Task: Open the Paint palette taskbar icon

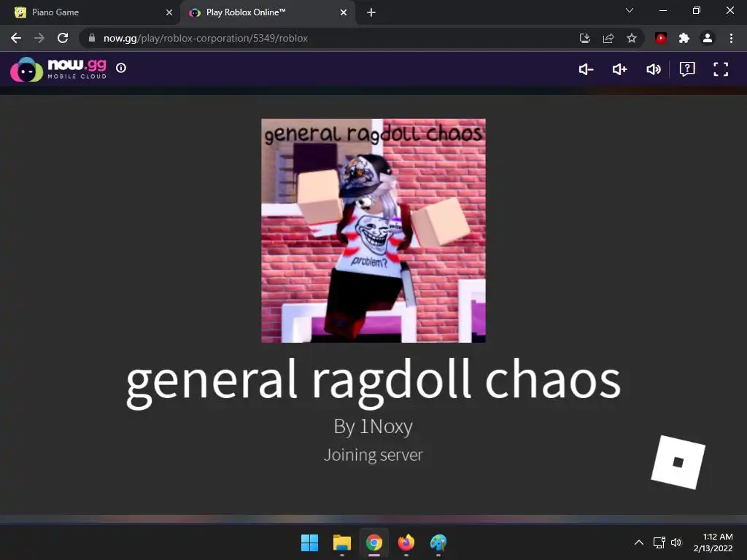Action: click(438, 542)
